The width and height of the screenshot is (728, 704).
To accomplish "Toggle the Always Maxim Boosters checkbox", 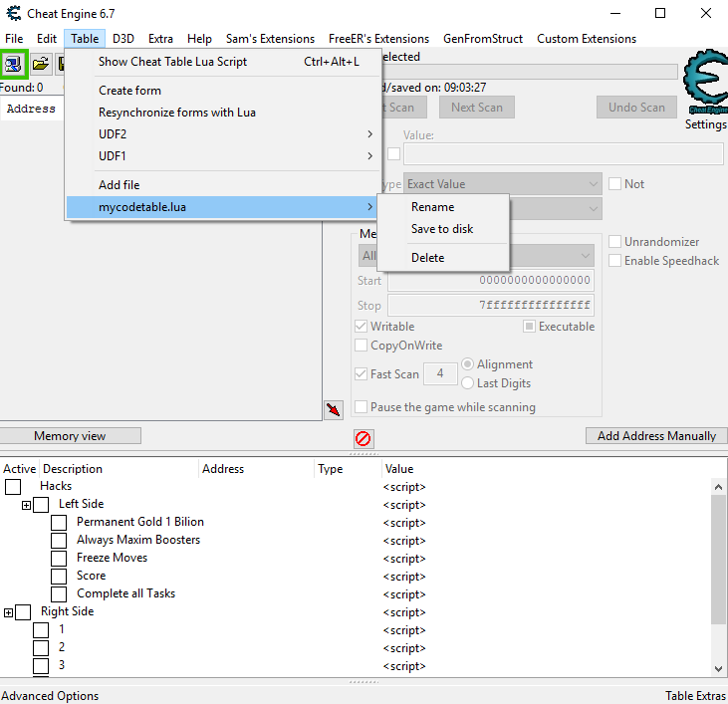I will pos(59,541).
